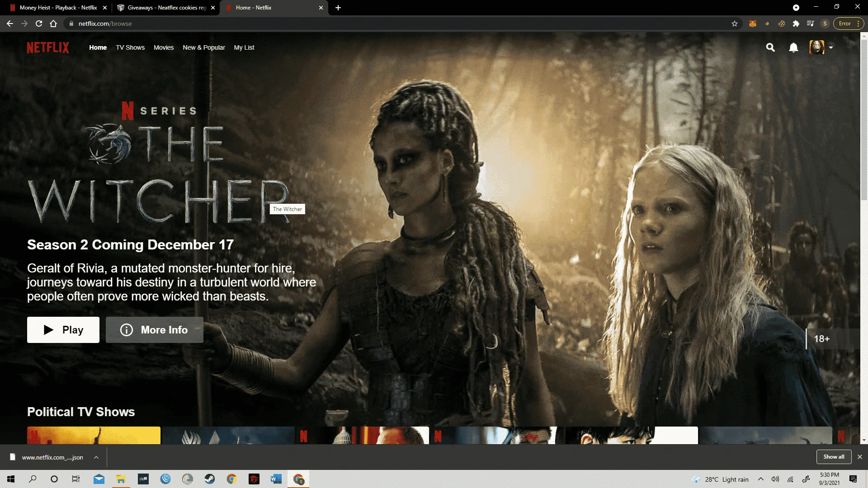Close the downloads bar
868x488 pixels.
[860, 457]
